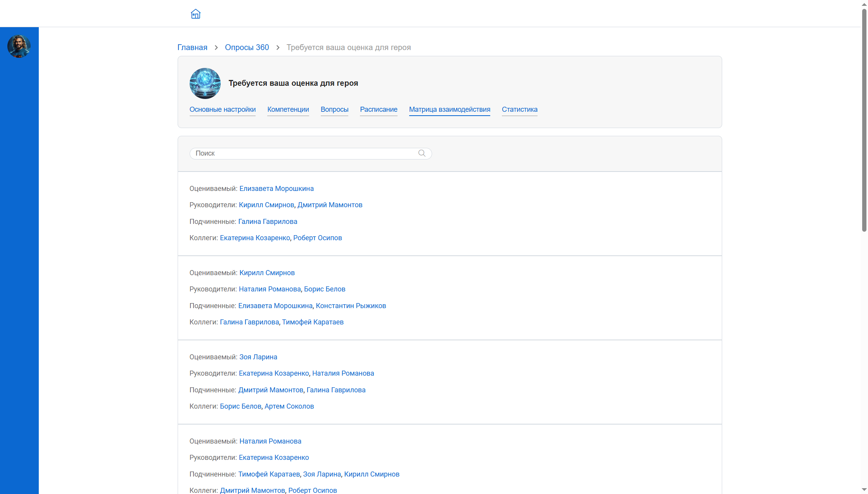Viewport: 868px width, 494px height.
Task: Switch to the Компетенции tab
Action: [288, 109]
